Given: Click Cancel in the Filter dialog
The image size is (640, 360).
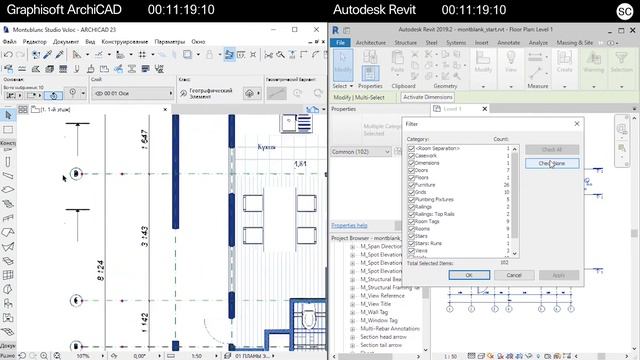Looking at the screenshot, I should 514,275.
